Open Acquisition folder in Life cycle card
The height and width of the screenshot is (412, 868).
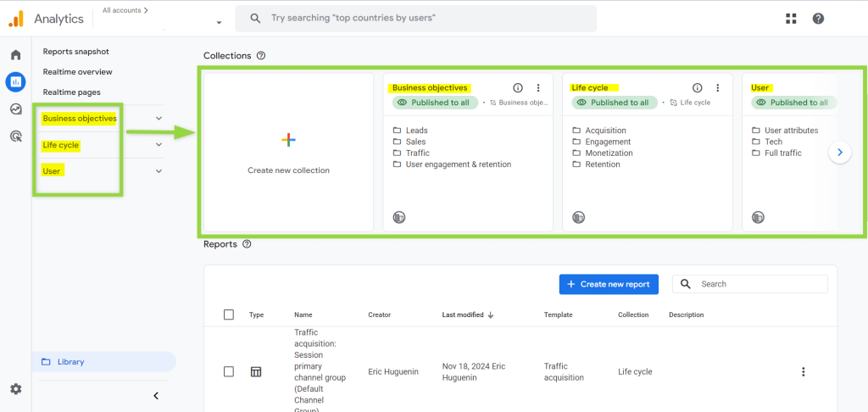click(x=599, y=131)
